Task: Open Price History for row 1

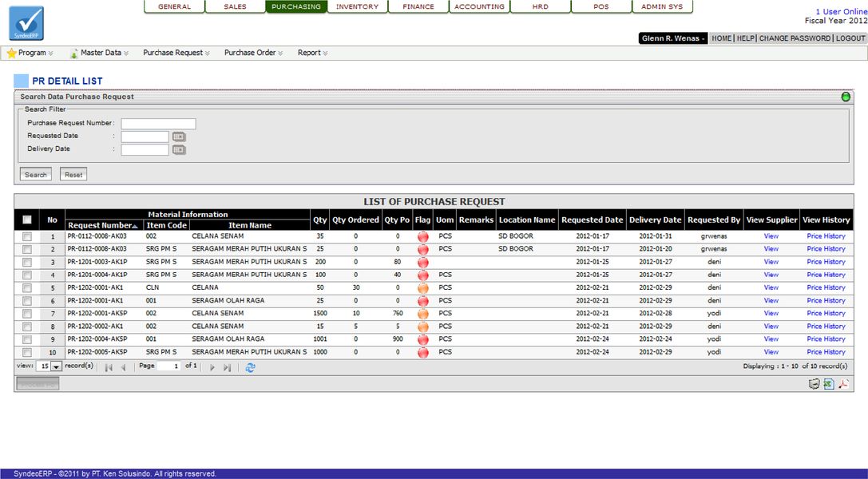Action: [x=826, y=236]
